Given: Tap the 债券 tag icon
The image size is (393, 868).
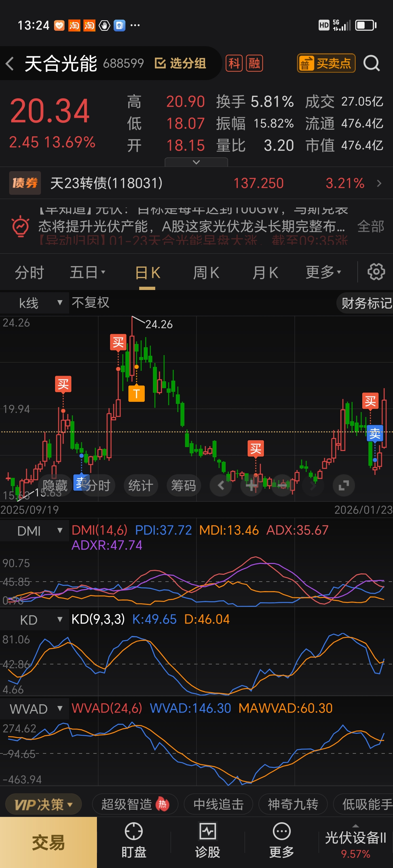Looking at the screenshot, I should [x=25, y=183].
